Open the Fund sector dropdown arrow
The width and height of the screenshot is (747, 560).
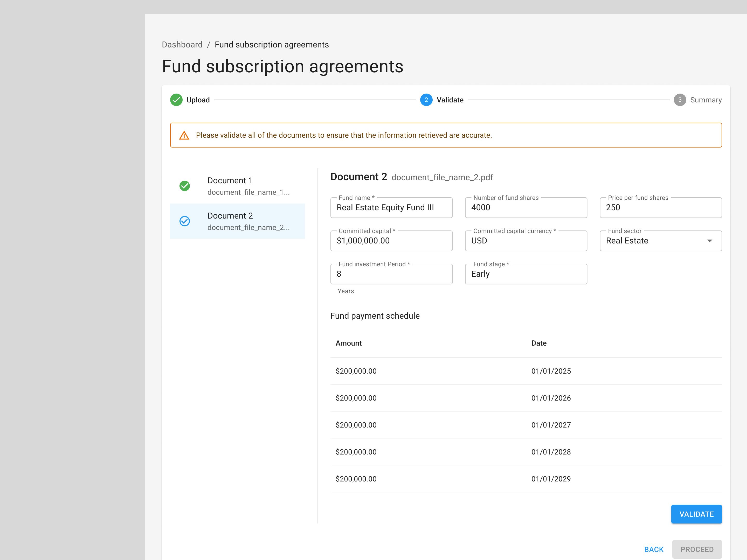point(709,241)
